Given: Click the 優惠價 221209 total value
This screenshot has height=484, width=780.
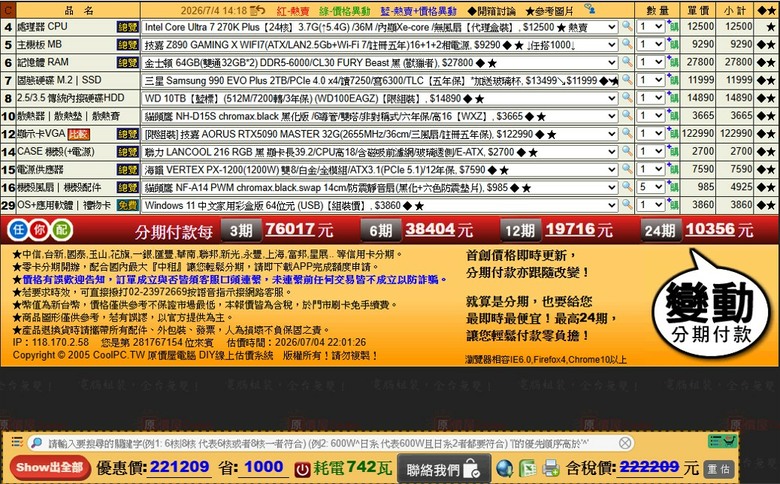Looking at the screenshot, I should (x=179, y=467).
